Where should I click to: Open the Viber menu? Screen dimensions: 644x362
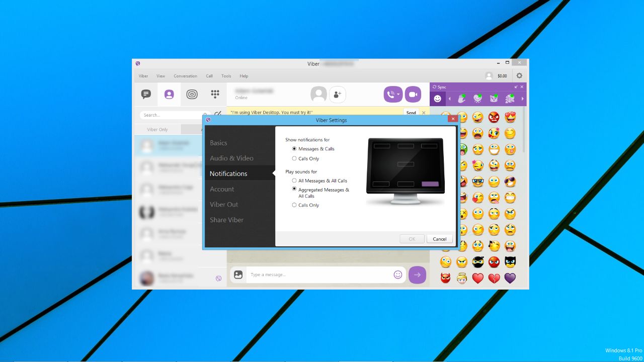[x=143, y=76]
